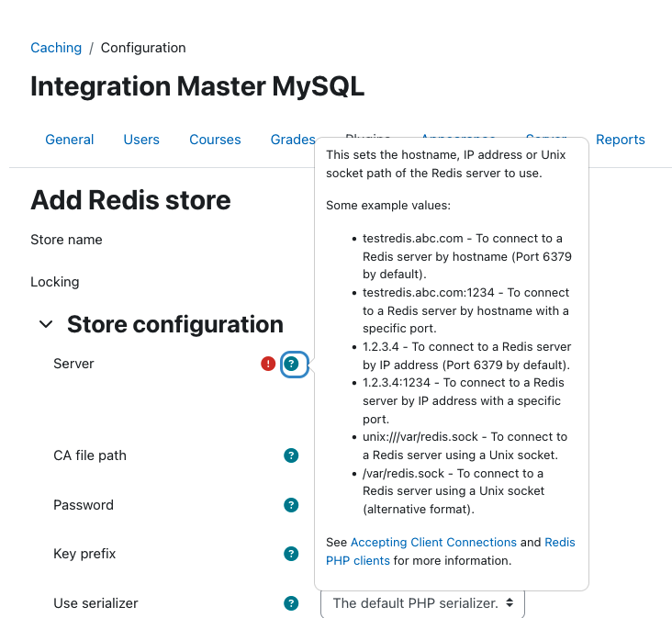Click the testredis.abc.com:1234 example entry
Viewport: 672px width, 618px height.
[x=465, y=310]
